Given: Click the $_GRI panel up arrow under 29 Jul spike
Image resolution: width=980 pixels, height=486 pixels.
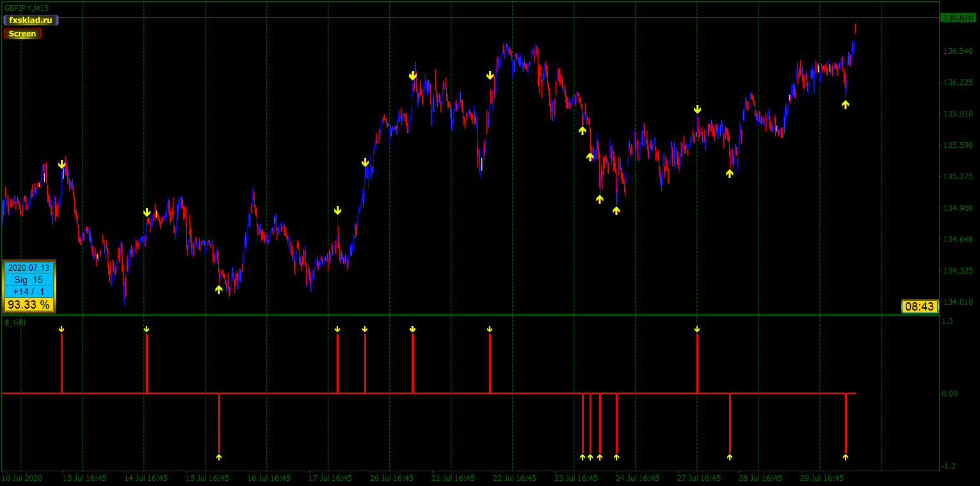Looking at the screenshot, I should (846, 457).
